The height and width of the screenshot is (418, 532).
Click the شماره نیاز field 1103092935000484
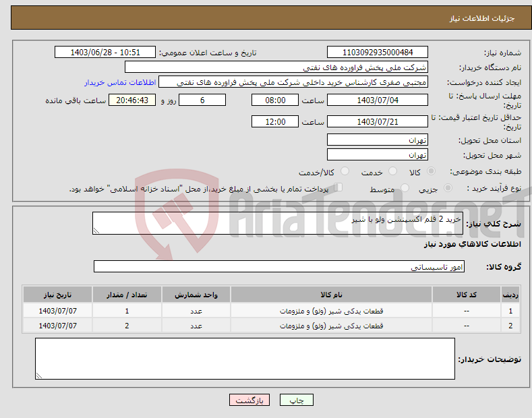tap(378, 53)
